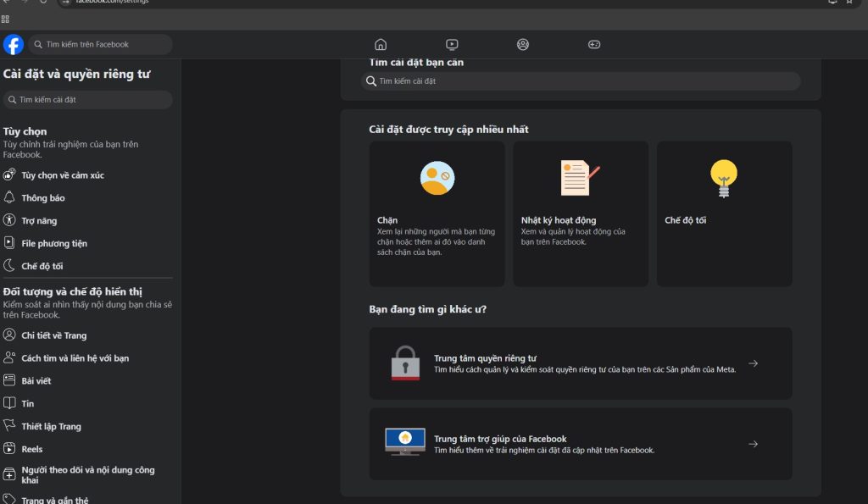Click the Facebook logo icon

14,45
